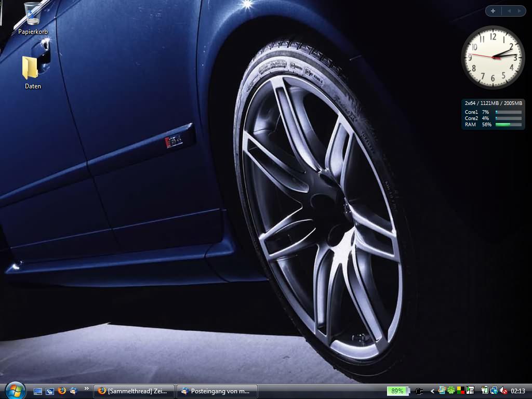This screenshot has height=399, width=532.
Task: Click the 02:13 taskbar clock
Action: point(518,391)
